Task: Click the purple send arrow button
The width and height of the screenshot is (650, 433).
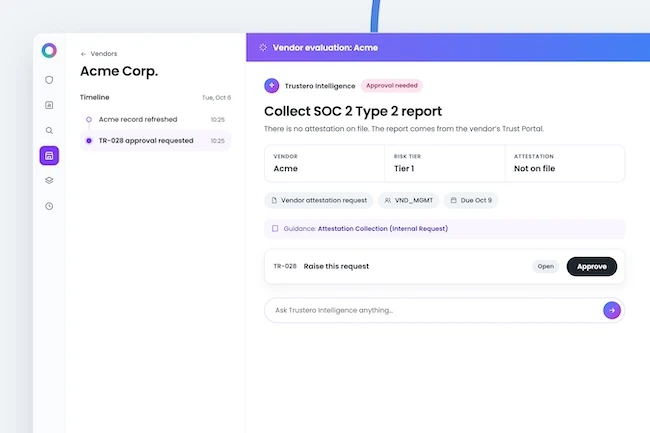Action: coord(611,310)
